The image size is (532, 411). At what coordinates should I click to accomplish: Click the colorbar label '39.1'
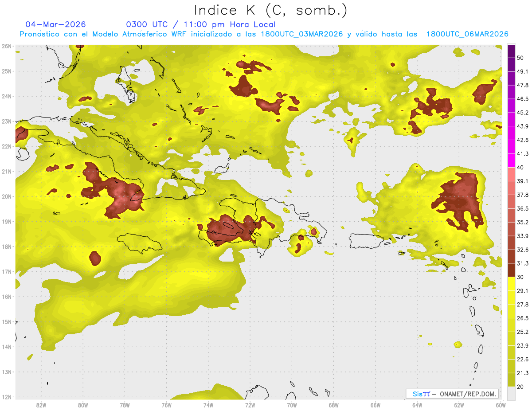point(523,181)
